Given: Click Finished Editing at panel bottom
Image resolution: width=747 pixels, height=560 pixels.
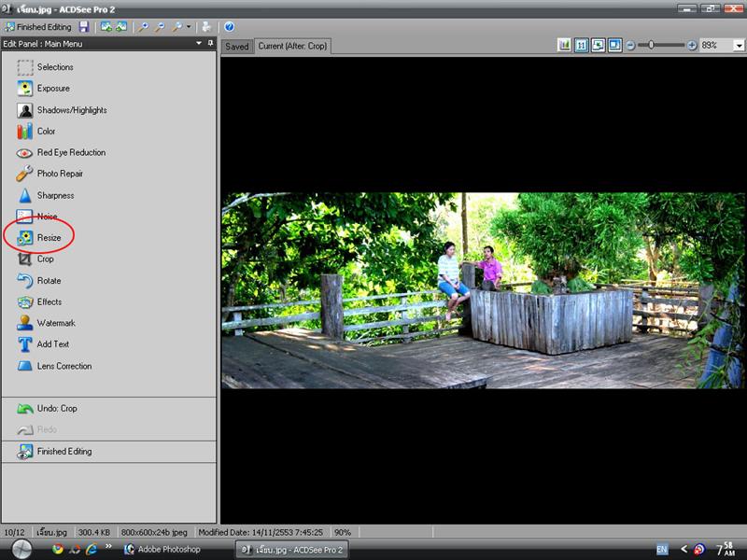Looking at the screenshot, I should point(63,452).
